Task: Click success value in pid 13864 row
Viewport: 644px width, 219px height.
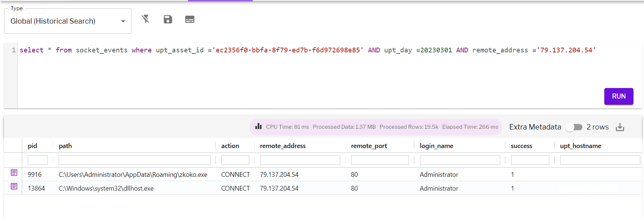Action: [x=513, y=188]
